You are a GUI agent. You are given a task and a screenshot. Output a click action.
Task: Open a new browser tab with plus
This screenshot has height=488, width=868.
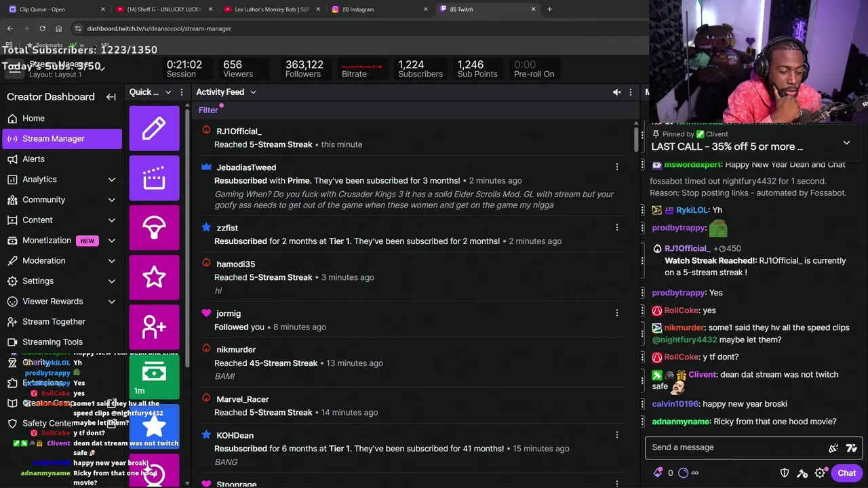549,9
